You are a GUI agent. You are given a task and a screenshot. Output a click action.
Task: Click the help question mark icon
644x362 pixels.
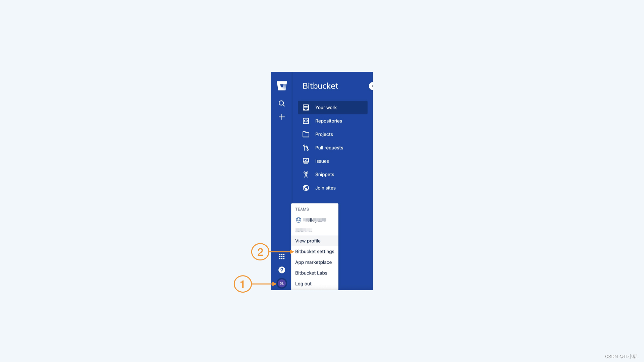(282, 269)
